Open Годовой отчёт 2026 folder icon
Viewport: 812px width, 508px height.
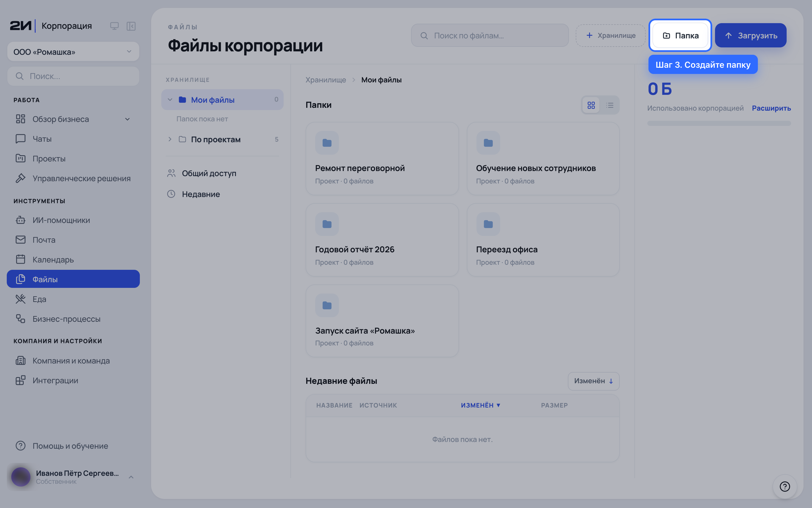pyautogui.click(x=327, y=224)
